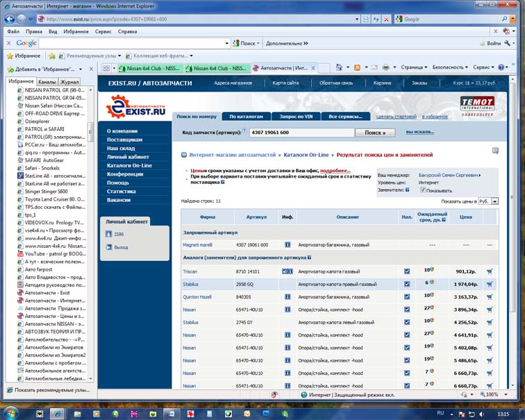Open the Руб. currency dropdown
The width and height of the screenshot is (525, 420).
pyautogui.click(x=488, y=201)
